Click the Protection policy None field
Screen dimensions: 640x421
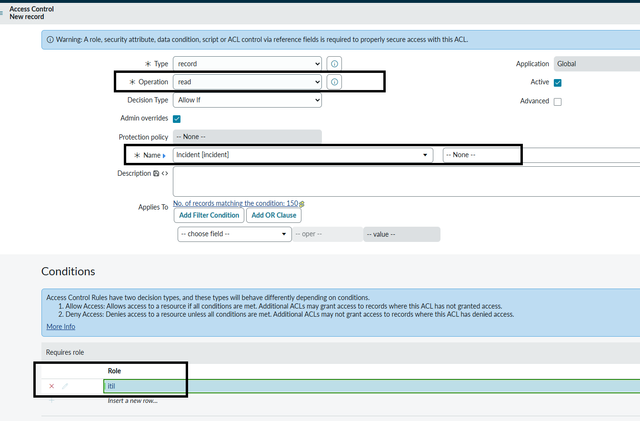click(x=247, y=137)
